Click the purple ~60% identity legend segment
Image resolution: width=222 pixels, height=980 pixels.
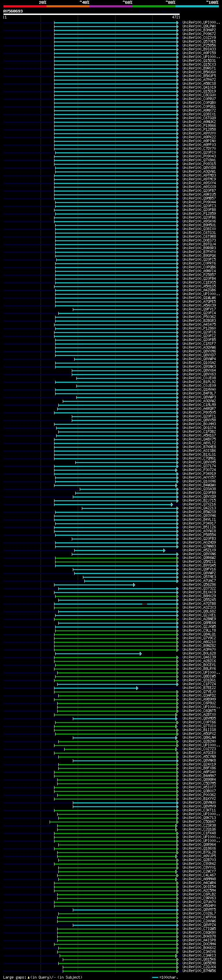click(111, 6)
